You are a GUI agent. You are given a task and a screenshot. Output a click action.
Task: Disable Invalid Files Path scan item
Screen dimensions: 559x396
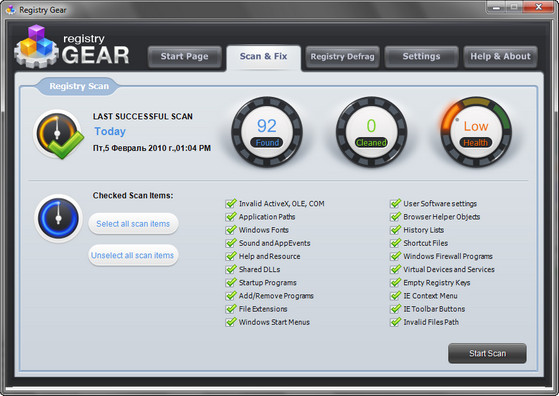click(395, 322)
